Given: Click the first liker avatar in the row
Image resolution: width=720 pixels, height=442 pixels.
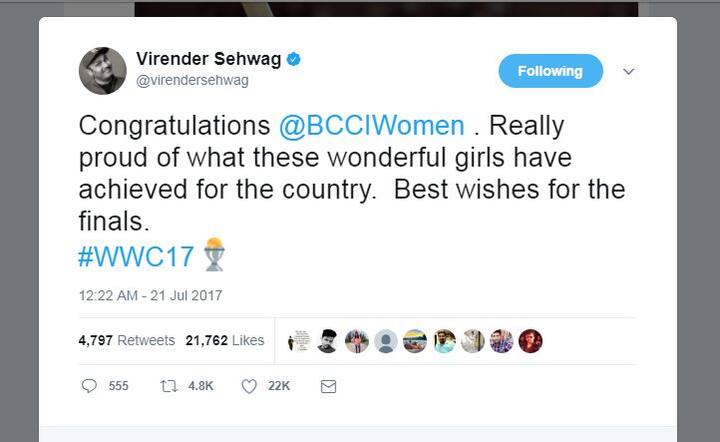Looking at the screenshot, I should tap(299, 341).
